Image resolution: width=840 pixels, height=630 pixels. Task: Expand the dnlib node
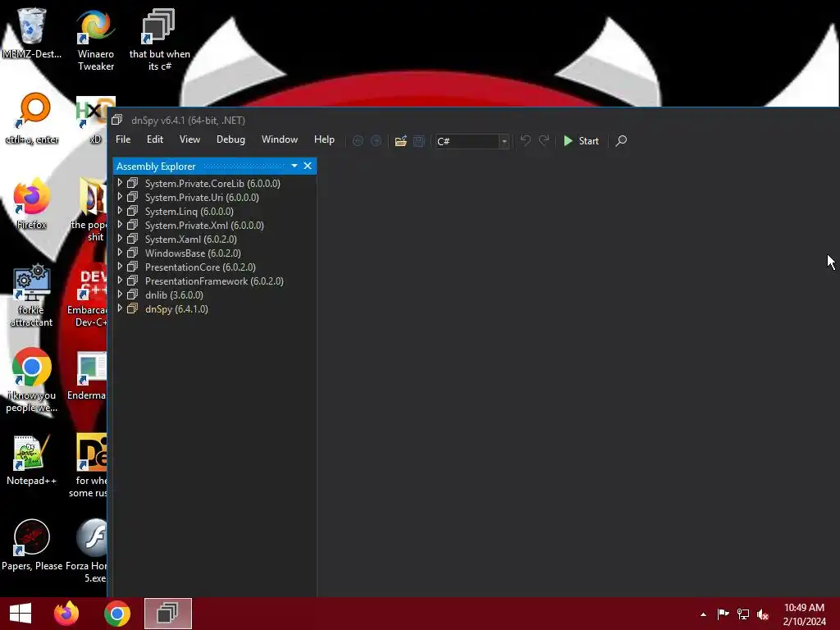pyautogui.click(x=120, y=294)
